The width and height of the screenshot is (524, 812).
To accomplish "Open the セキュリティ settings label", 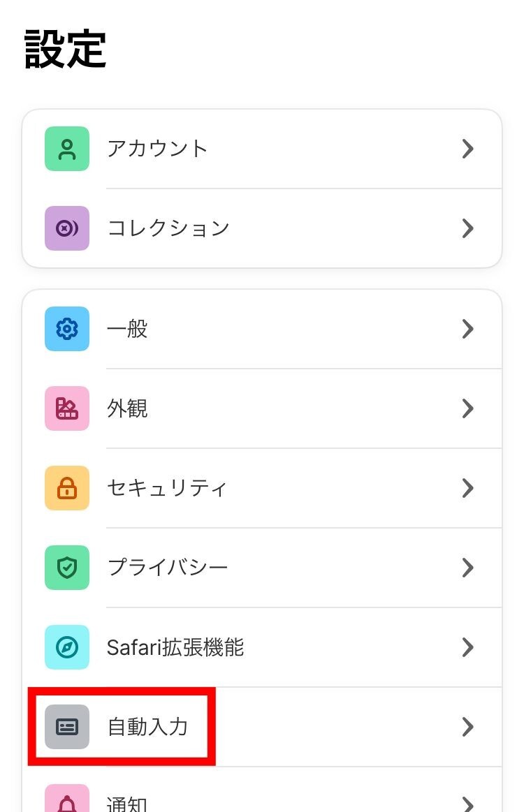I will pyautogui.click(x=167, y=488).
